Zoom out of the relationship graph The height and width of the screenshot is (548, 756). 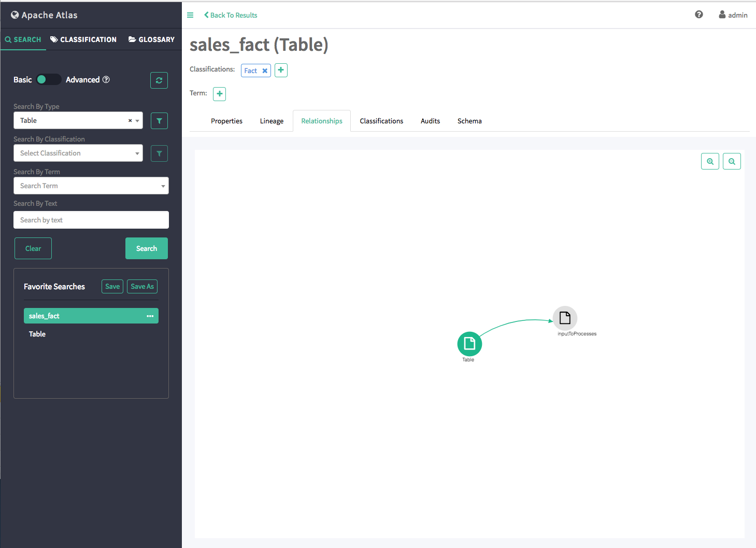click(732, 161)
